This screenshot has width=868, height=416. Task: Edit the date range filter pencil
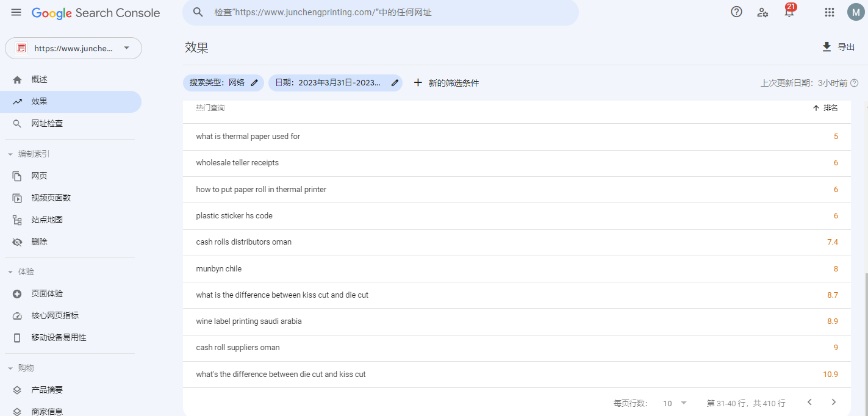pyautogui.click(x=395, y=83)
